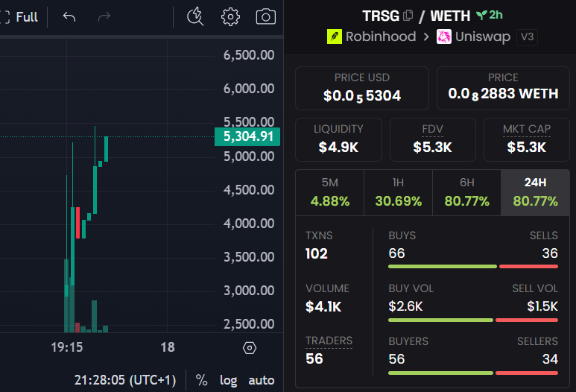Open the quick search lightning icon
Viewport: 576px width, 392px height.
click(195, 17)
